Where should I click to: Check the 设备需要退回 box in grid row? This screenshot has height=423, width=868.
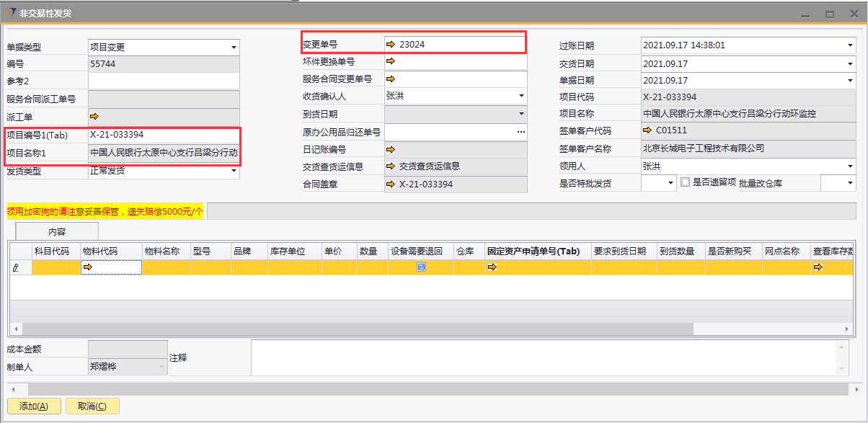click(421, 267)
